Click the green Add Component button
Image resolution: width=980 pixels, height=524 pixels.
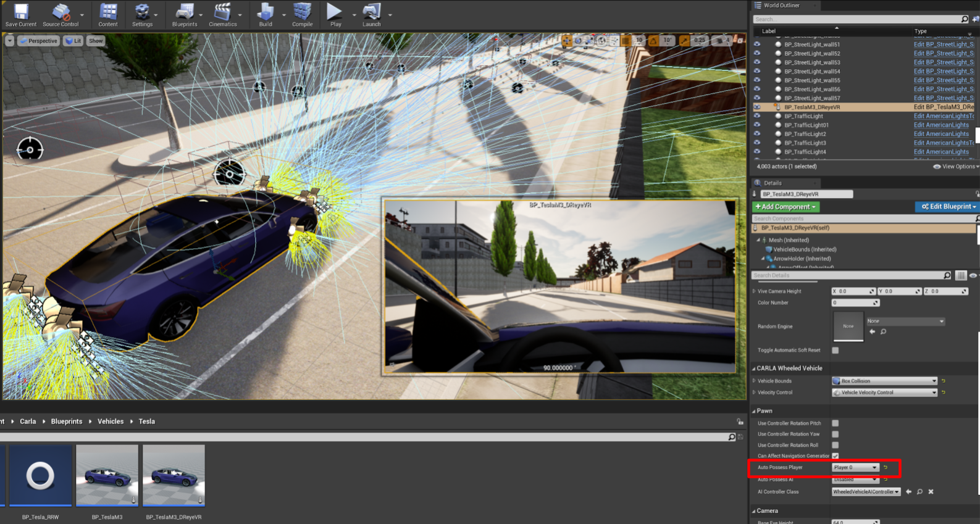coord(785,207)
